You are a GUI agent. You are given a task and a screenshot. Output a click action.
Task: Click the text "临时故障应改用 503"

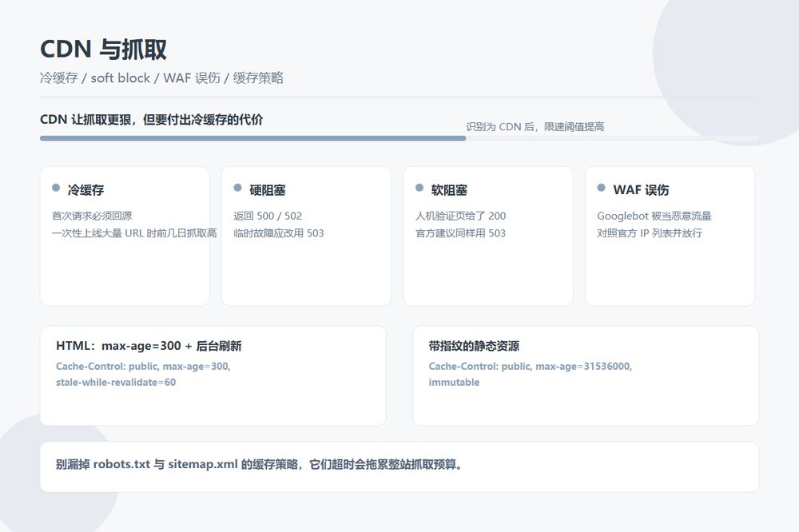point(279,233)
